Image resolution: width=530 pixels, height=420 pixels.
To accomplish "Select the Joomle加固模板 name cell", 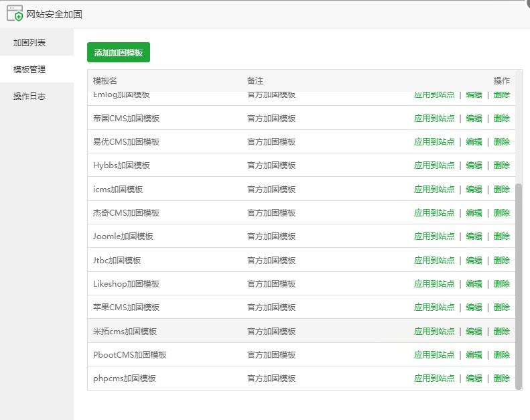I will [x=123, y=236].
